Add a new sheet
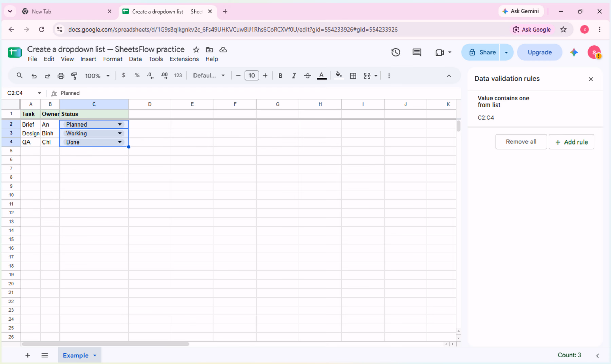The height and width of the screenshot is (364, 611). click(28, 355)
